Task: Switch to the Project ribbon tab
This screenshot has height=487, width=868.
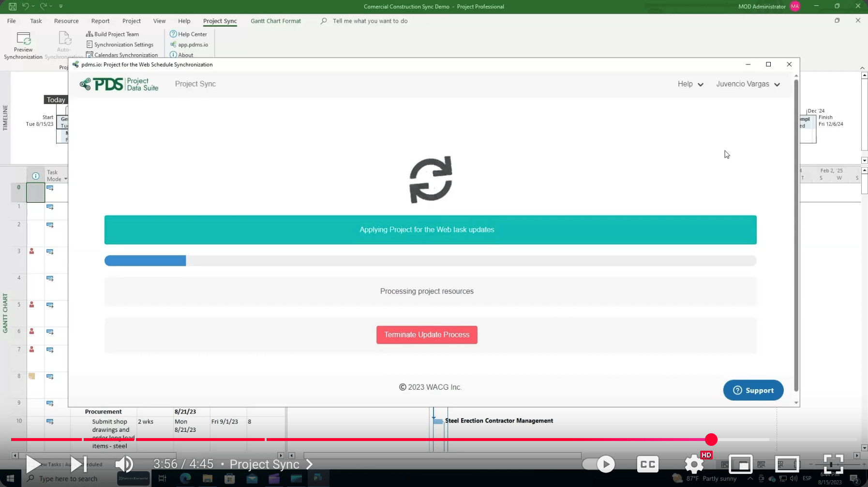Action: pos(132,21)
